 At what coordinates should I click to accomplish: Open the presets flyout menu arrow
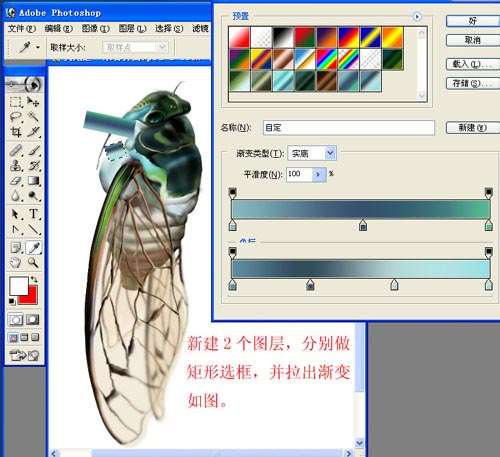pos(417,16)
